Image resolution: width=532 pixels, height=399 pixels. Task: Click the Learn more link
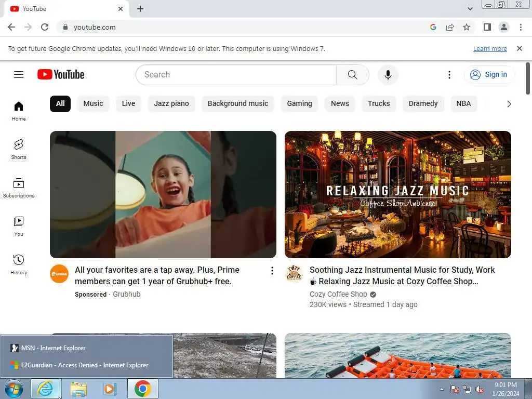(490, 48)
